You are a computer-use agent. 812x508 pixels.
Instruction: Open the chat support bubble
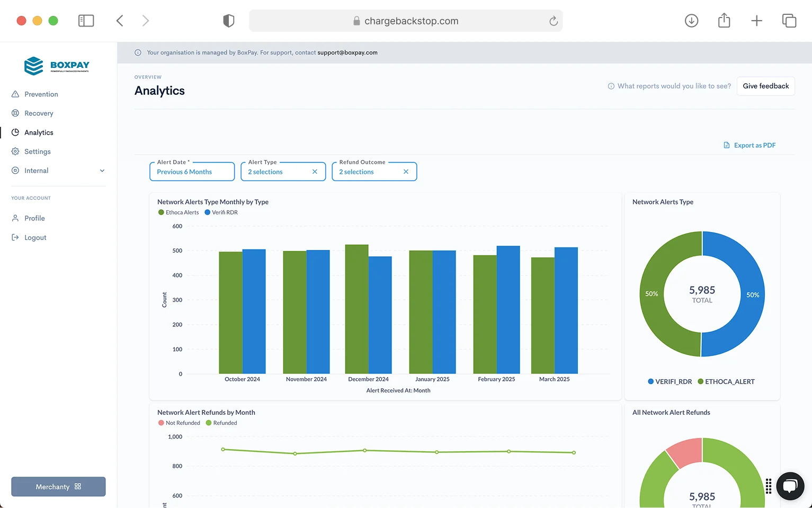pyautogui.click(x=790, y=486)
